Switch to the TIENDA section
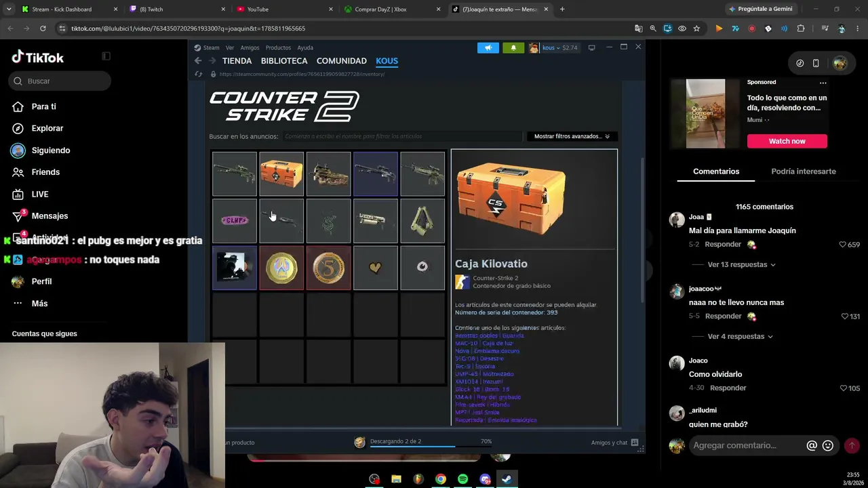The height and width of the screenshot is (488, 868). click(x=237, y=61)
